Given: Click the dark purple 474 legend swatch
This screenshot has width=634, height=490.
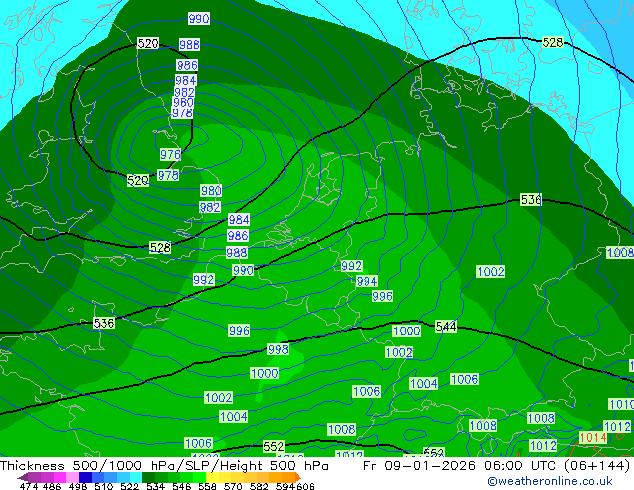Looking at the screenshot, I should (x=34, y=477).
